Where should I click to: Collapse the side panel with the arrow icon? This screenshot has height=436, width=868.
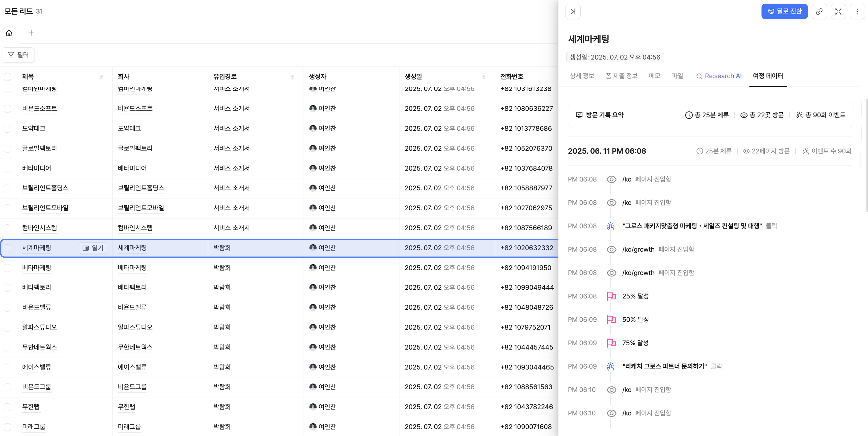[x=572, y=12]
